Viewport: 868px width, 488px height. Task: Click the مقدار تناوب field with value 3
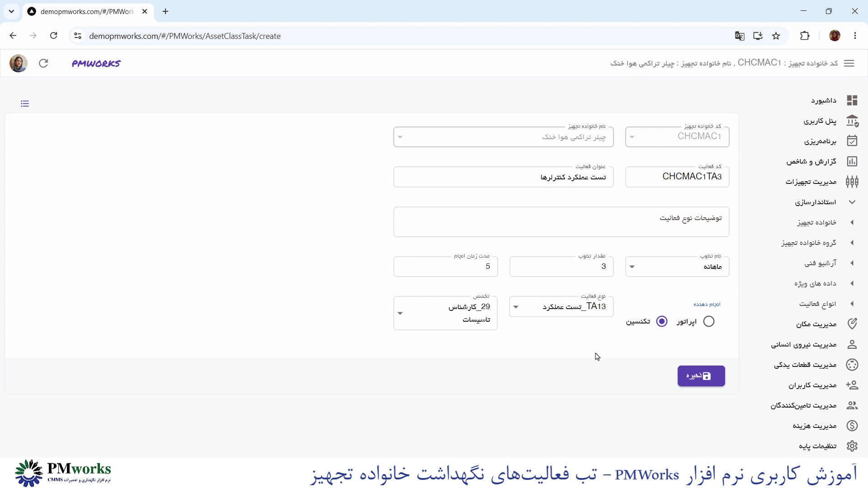click(561, 267)
